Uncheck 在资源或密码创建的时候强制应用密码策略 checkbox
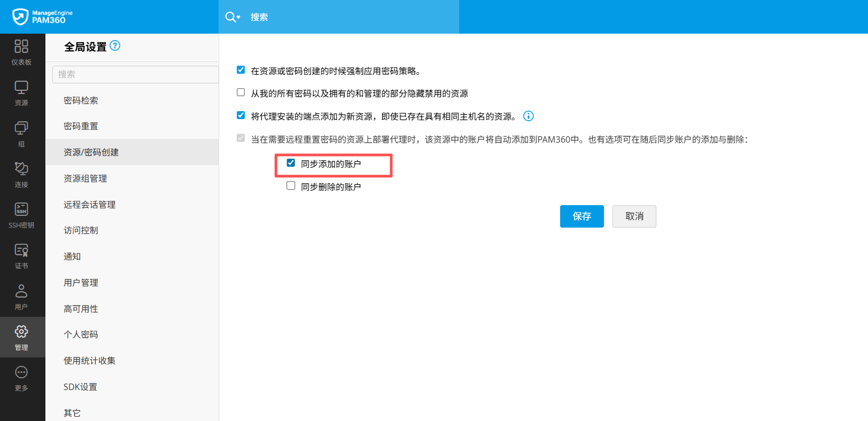The height and width of the screenshot is (421, 868). pyautogui.click(x=241, y=70)
